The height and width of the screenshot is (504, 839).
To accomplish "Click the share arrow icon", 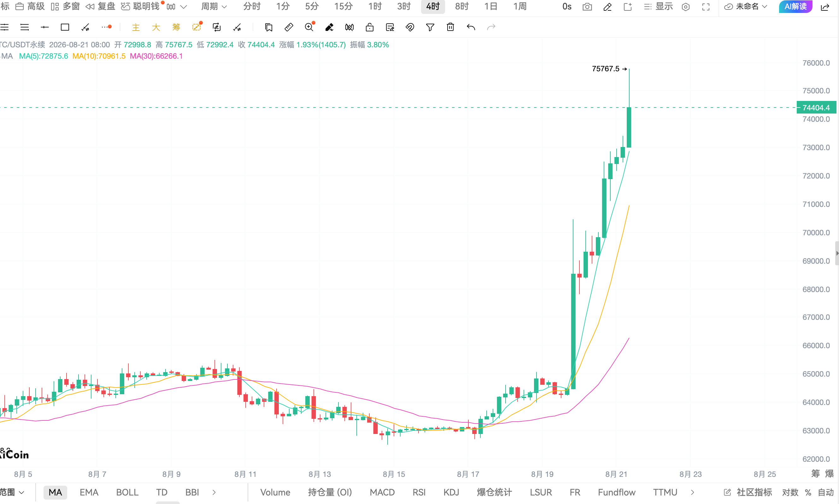I will pyautogui.click(x=825, y=7).
